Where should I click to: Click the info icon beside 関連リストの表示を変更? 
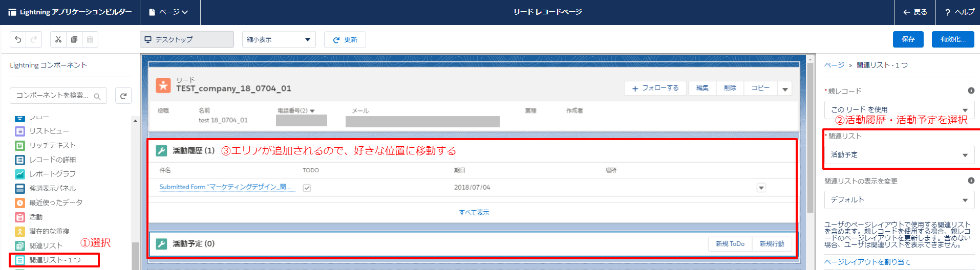pos(971,181)
